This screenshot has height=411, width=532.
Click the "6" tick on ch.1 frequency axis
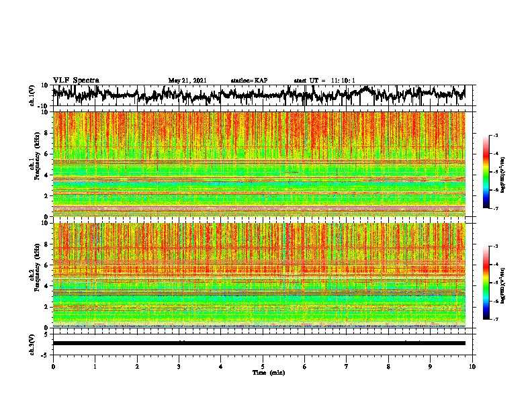tap(46, 154)
